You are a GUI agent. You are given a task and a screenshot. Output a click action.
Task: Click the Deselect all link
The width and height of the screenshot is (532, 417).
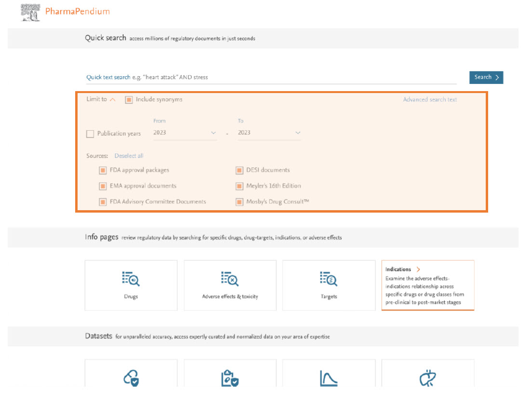pyautogui.click(x=129, y=156)
